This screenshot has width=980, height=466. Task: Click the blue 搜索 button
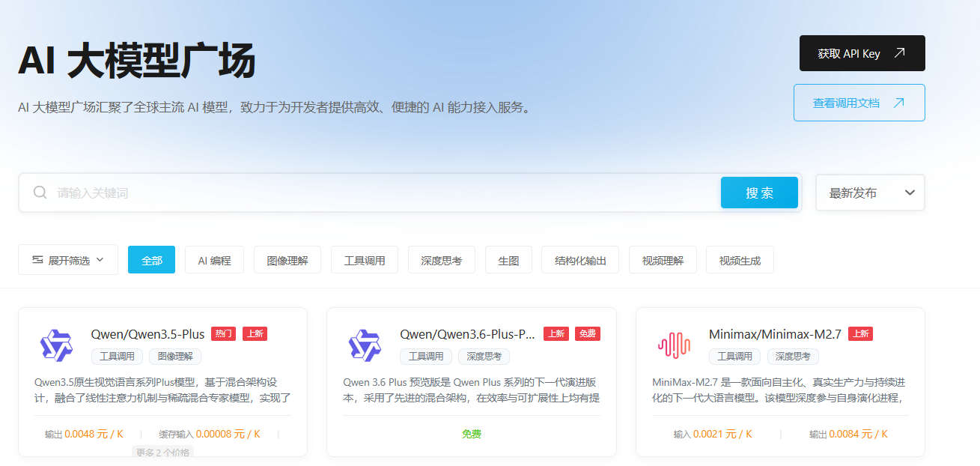tap(759, 193)
